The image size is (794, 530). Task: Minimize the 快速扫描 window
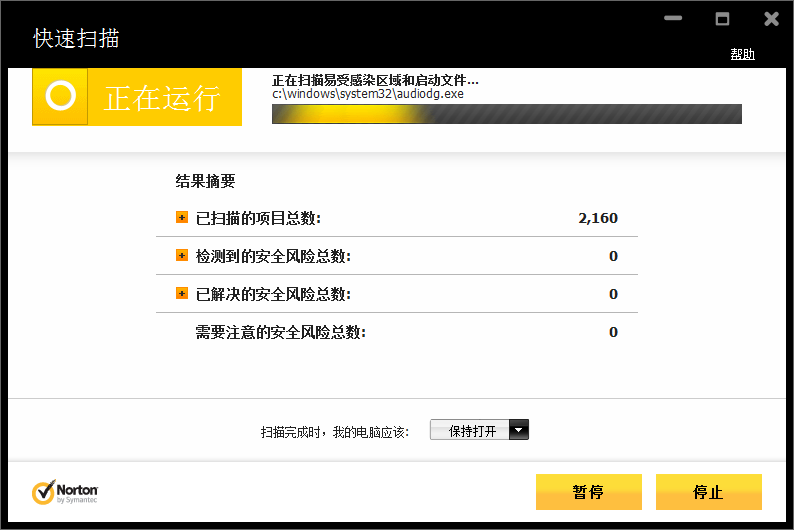(x=673, y=19)
